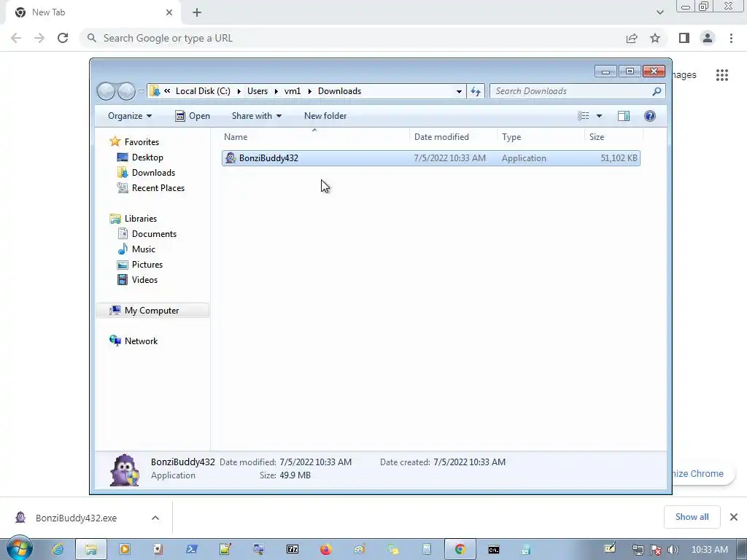Viewport: 747px width, 560px height.
Task: Click New folder in the toolbar
Action: (325, 116)
